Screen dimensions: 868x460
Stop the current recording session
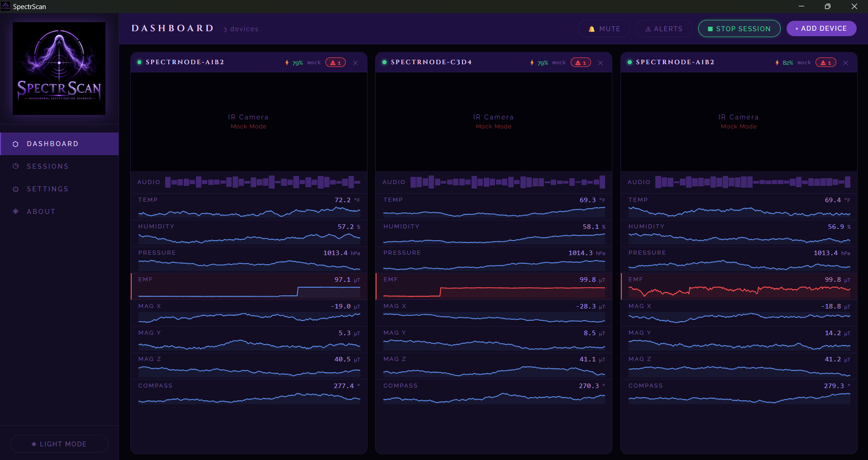(739, 28)
